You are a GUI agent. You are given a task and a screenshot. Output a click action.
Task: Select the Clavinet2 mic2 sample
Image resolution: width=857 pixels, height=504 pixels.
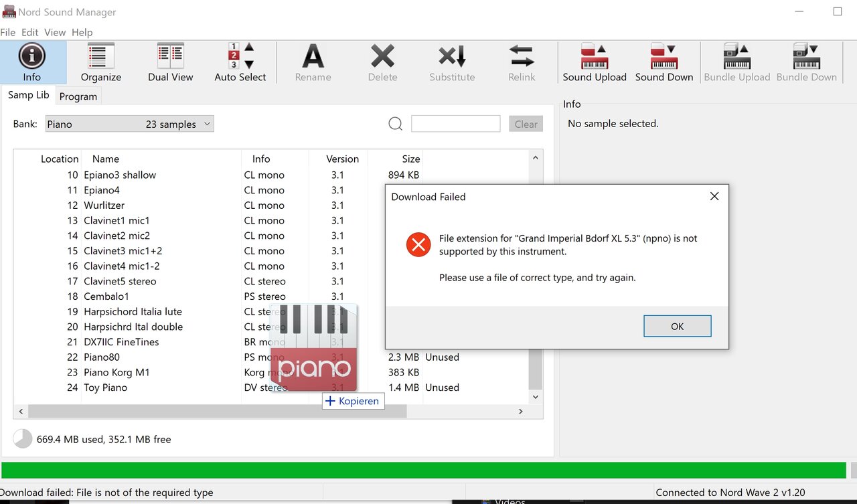coord(116,236)
